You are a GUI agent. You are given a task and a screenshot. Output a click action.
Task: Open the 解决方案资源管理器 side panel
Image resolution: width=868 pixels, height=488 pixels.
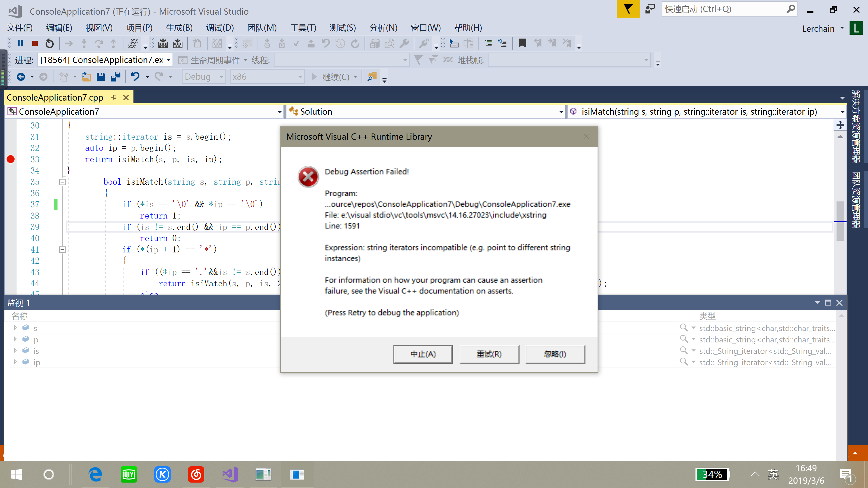coord(856,126)
